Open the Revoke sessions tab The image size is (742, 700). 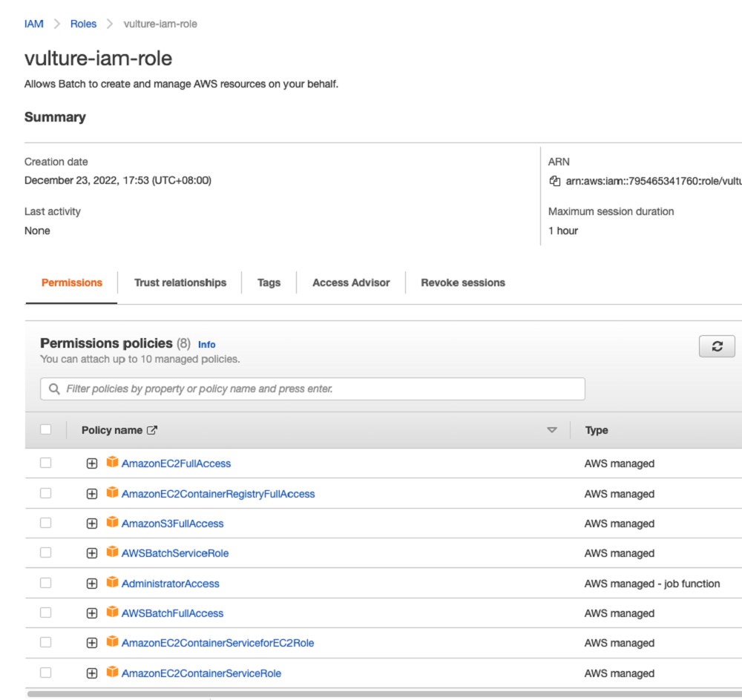click(x=463, y=283)
